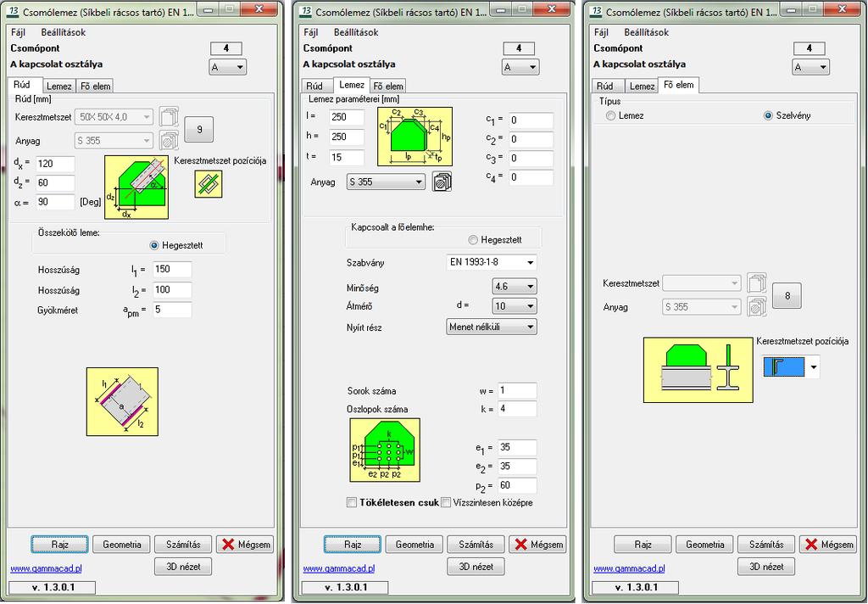Open cross-section library icon in left window Rúd tab

click(169, 117)
